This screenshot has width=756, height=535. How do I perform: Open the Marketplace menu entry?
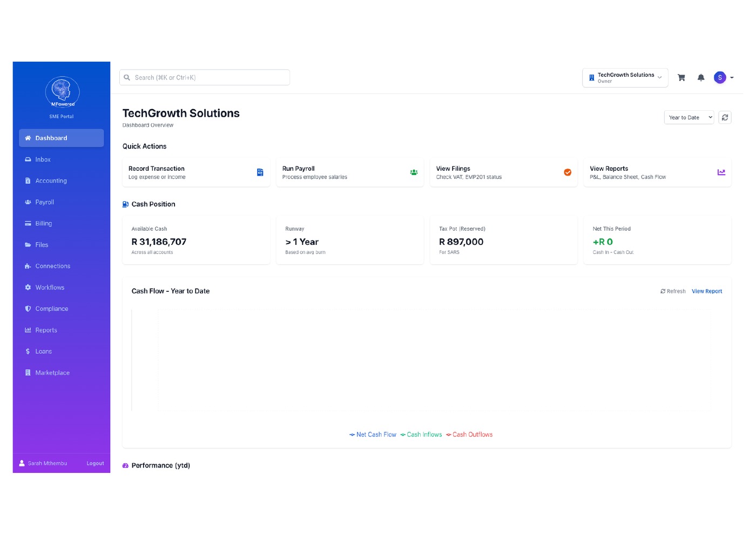[52, 372]
